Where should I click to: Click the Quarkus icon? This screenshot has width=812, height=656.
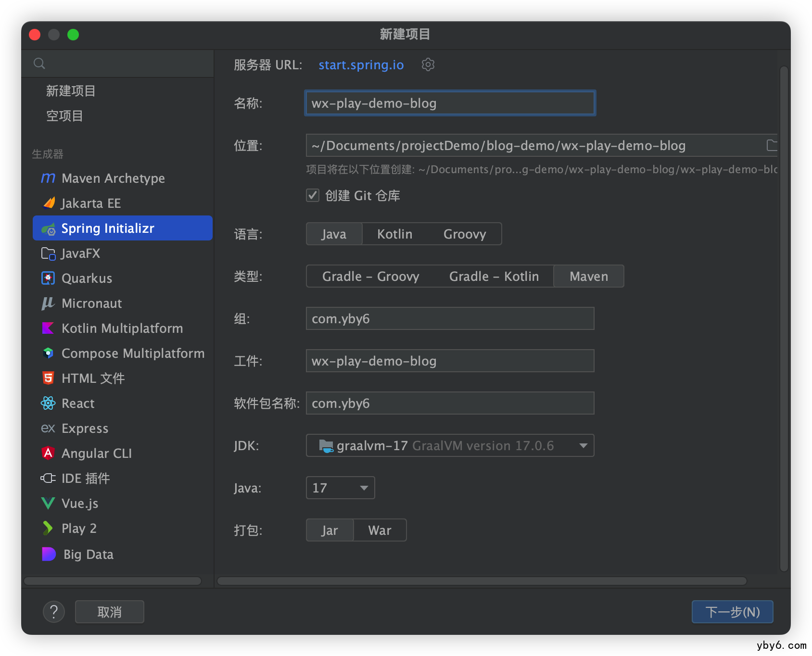pos(48,278)
